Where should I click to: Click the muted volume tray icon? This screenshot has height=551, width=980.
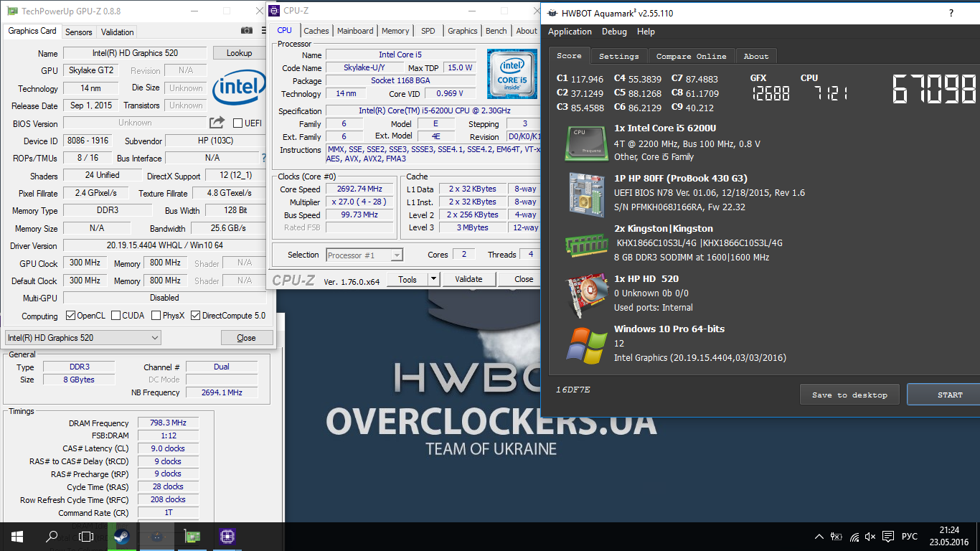pos(870,537)
